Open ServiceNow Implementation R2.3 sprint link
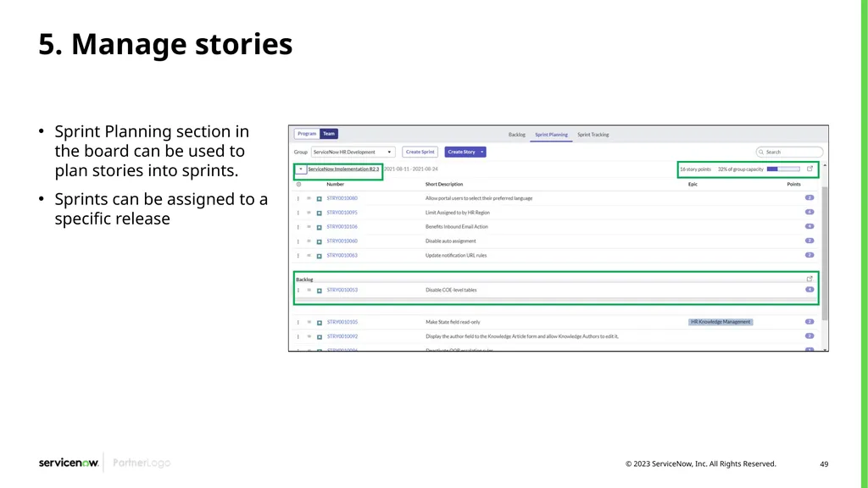This screenshot has height=488, width=868. [344, 169]
